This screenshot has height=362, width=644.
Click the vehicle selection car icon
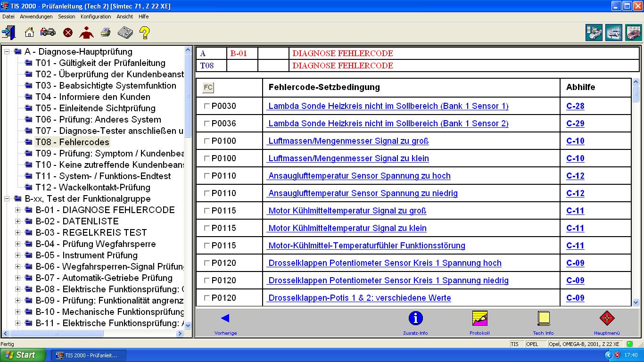(48, 33)
